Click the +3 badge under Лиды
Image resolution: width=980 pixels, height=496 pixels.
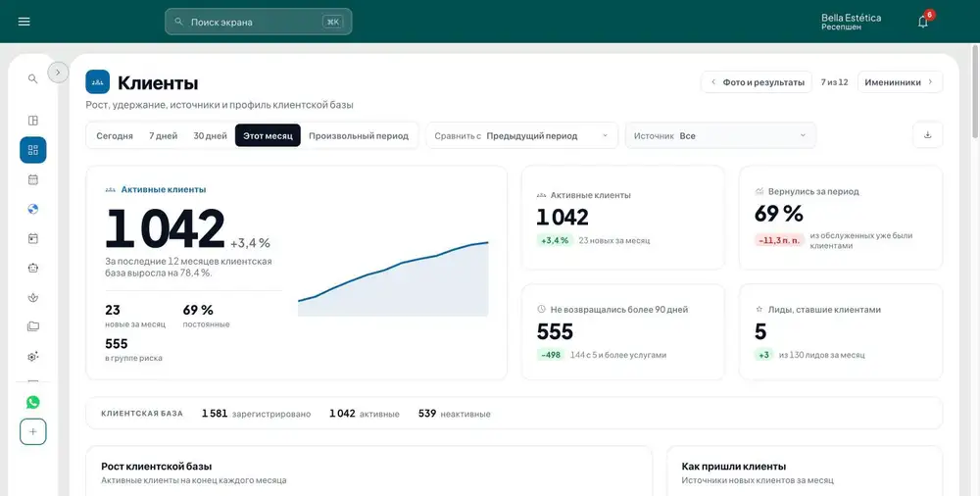click(763, 355)
